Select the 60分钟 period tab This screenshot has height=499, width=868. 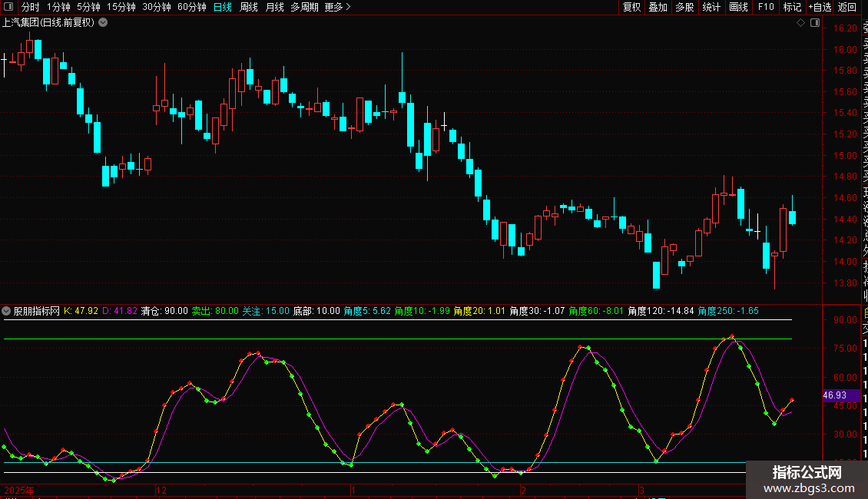pos(191,7)
